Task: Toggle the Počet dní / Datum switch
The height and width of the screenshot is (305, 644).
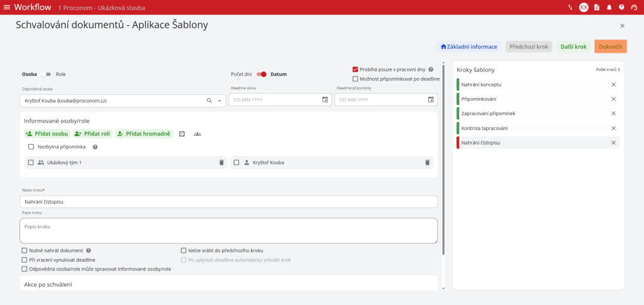Action: tap(261, 74)
